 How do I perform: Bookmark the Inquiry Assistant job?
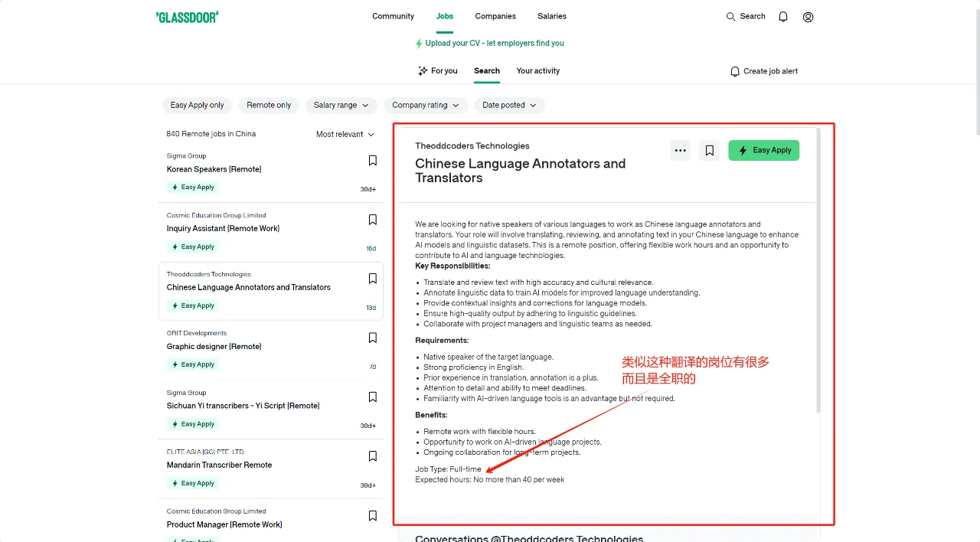[373, 220]
